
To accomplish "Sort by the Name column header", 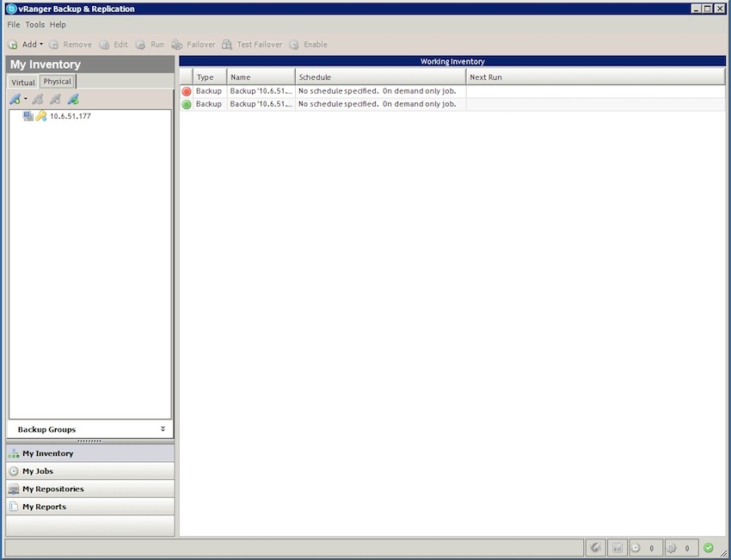I will coord(261,77).
